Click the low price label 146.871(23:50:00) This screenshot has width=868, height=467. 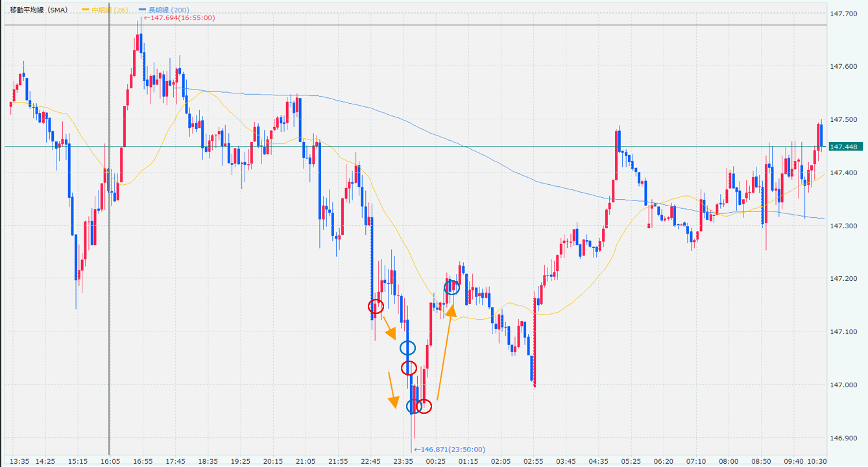(452, 449)
